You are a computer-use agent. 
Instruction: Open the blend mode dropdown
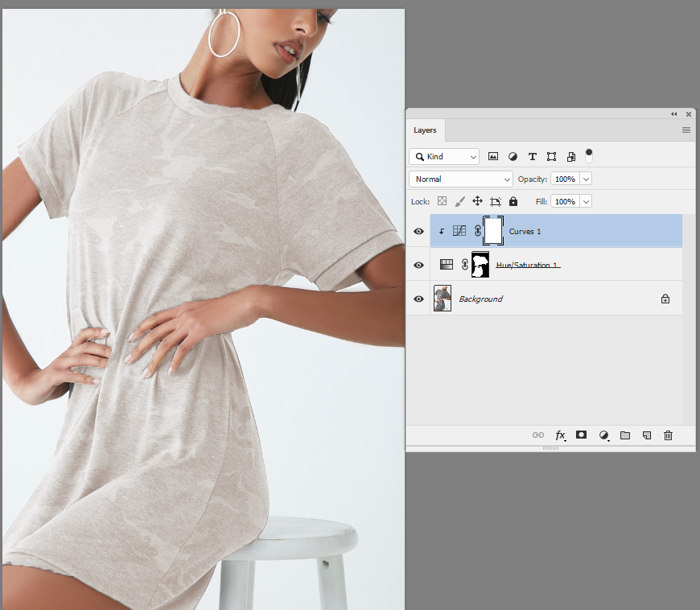(x=460, y=179)
